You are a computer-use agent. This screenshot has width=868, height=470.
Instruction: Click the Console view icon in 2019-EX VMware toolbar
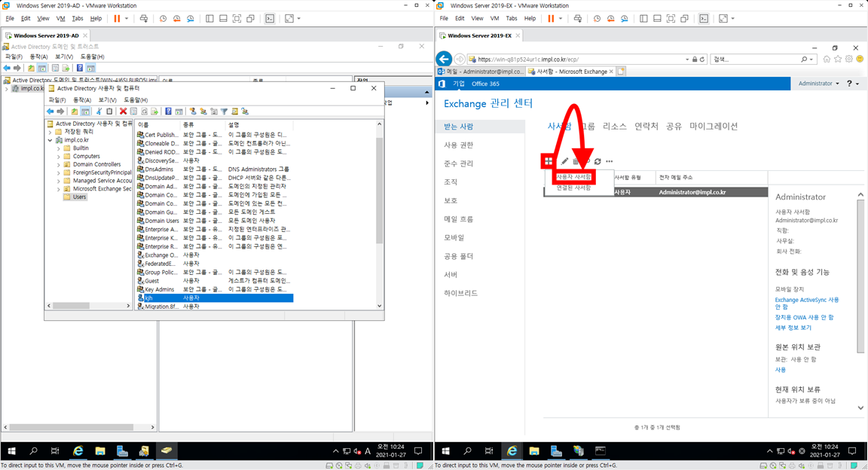(704, 18)
